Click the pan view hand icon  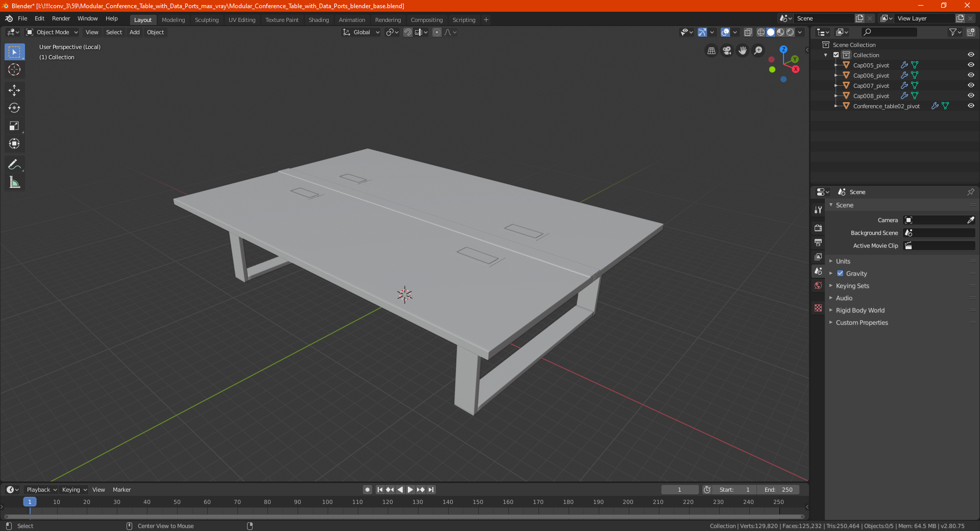(743, 51)
